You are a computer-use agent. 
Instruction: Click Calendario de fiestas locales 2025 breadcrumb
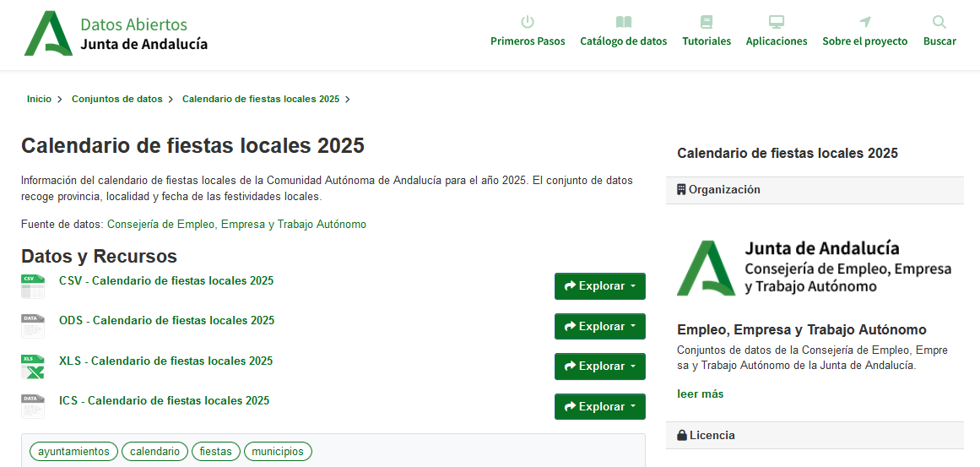click(261, 99)
